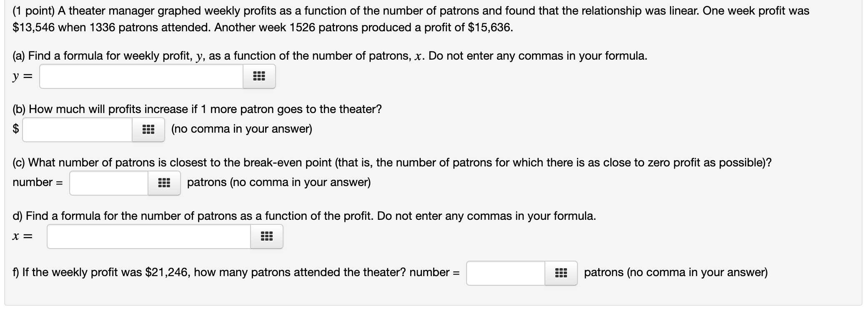Launch the virtual keyboard for part (c) answer
The width and height of the screenshot is (868, 322).
[163, 182]
